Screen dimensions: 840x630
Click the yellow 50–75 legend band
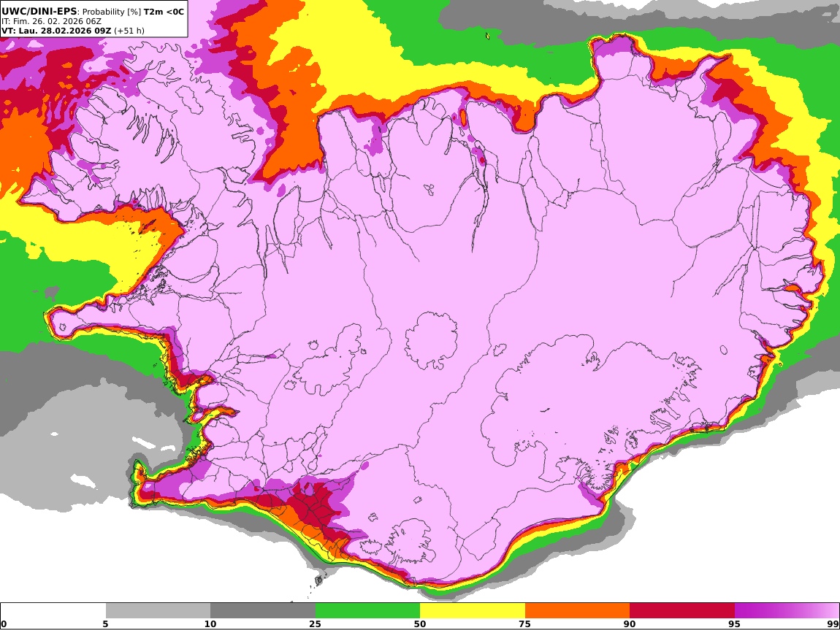(473, 611)
